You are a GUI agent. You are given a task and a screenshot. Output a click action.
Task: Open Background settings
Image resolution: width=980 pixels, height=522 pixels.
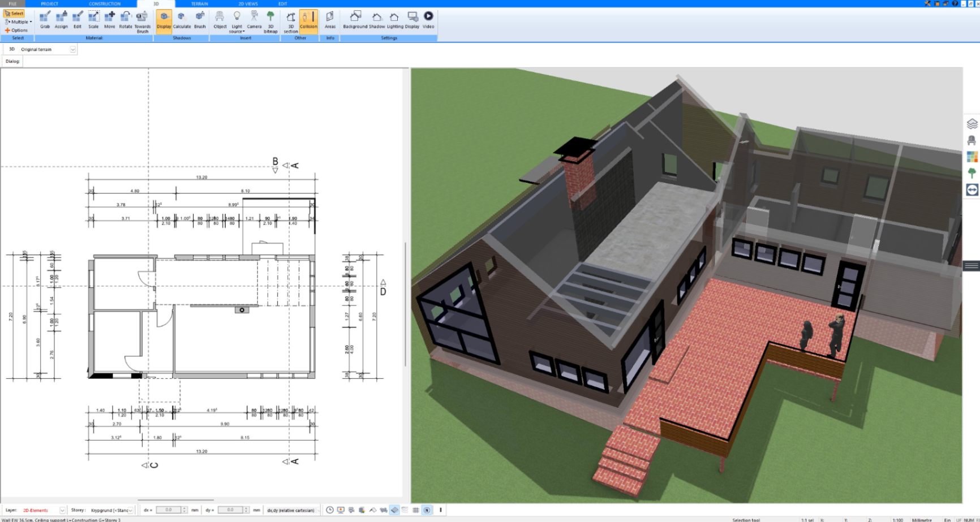point(355,19)
